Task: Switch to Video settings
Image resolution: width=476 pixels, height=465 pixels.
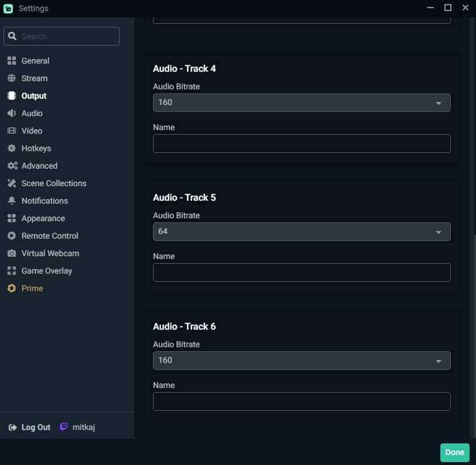Action: [x=32, y=131]
